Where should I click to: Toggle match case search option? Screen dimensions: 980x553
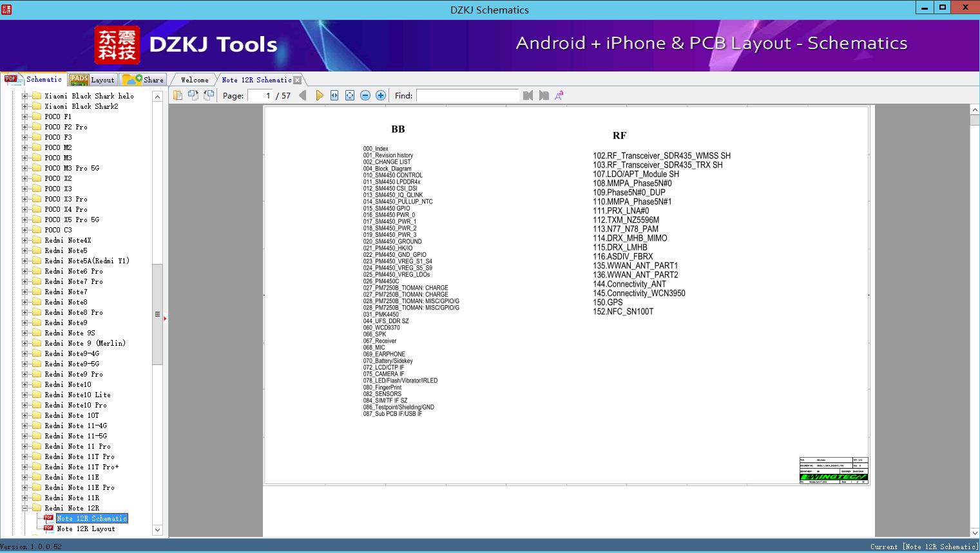pyautogui.click(x=559, y=95)
